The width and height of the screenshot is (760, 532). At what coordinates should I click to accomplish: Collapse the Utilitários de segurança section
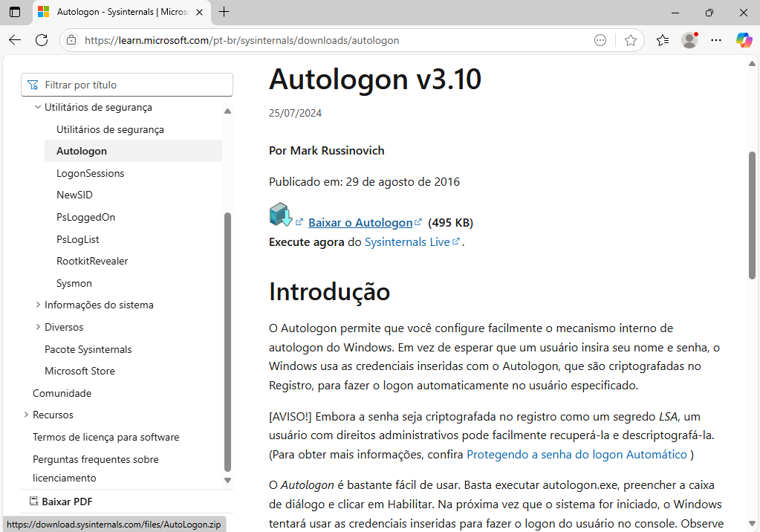pos(38,107)
